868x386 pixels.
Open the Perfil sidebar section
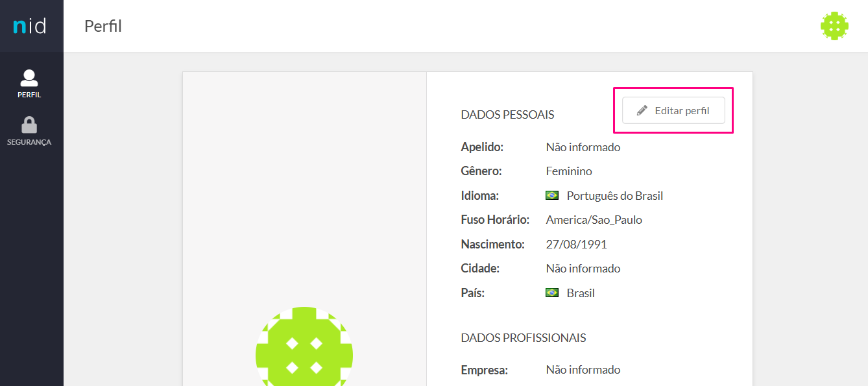pyautogui.click(x=29, y=84)
